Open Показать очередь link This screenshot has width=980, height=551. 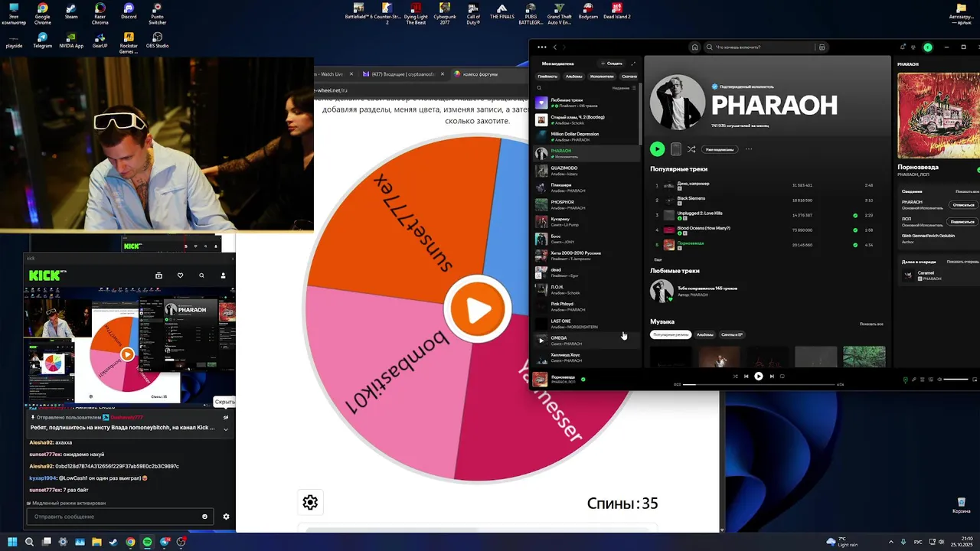tap(962, 262)
